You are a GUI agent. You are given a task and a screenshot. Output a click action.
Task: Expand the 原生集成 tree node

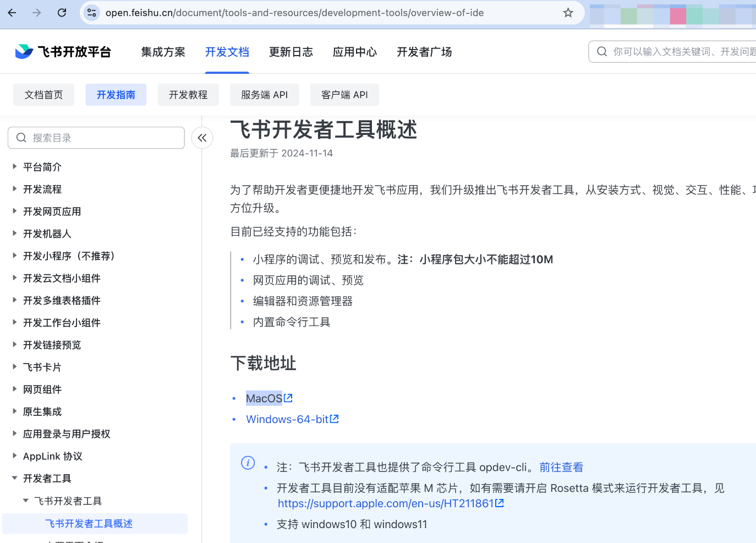(x=15, y=411)
